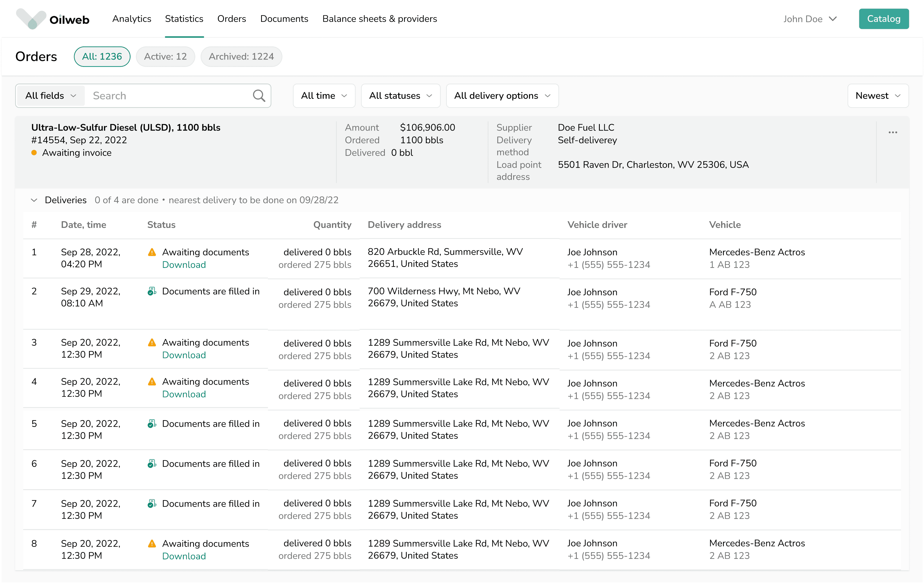Download documents for delivery 8
This screenshot has height=584, width=924.
pyautogui.click(x=184, y=556)
